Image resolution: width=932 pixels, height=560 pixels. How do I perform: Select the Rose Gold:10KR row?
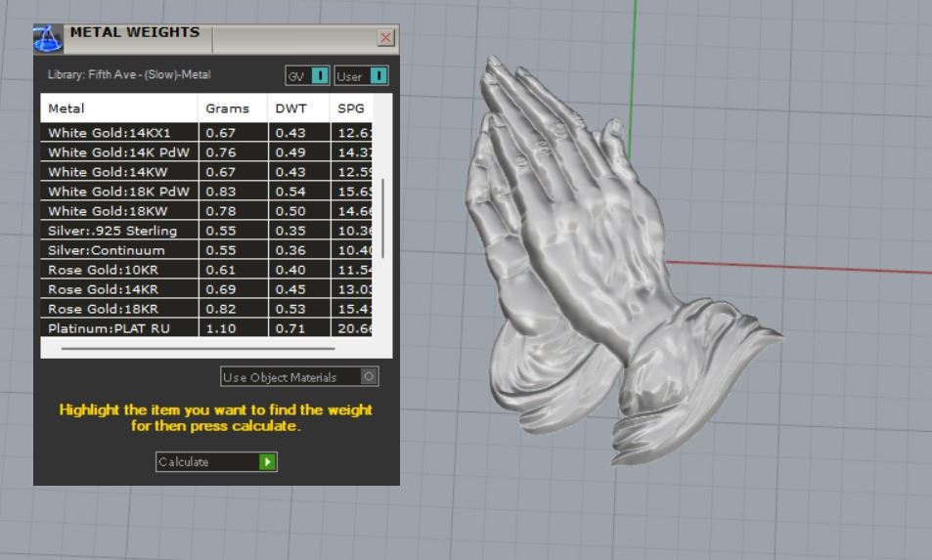tap(206, 270)
